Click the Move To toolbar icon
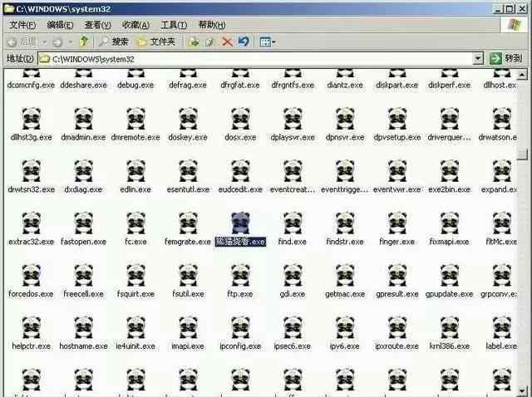The height and width of the screenshot is (397, 532). point(194,42)
